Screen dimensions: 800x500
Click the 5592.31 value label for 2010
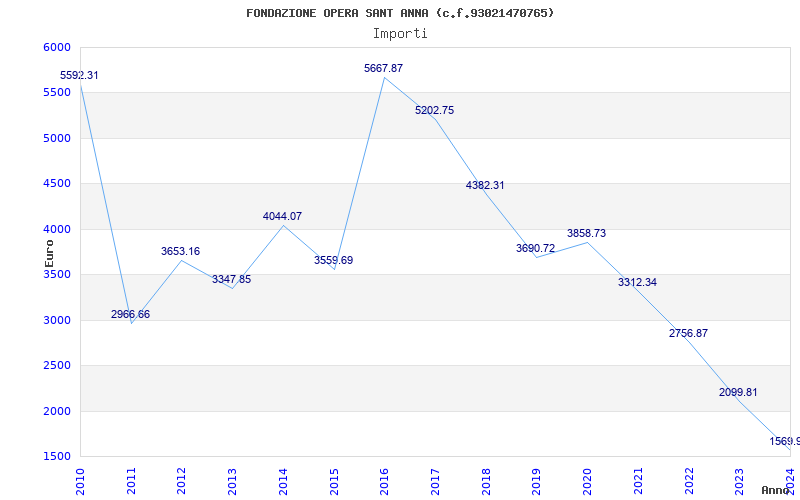click(x=79, y=75)
